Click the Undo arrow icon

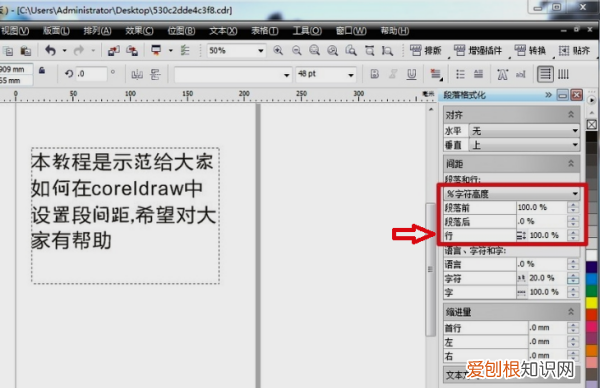51,51
